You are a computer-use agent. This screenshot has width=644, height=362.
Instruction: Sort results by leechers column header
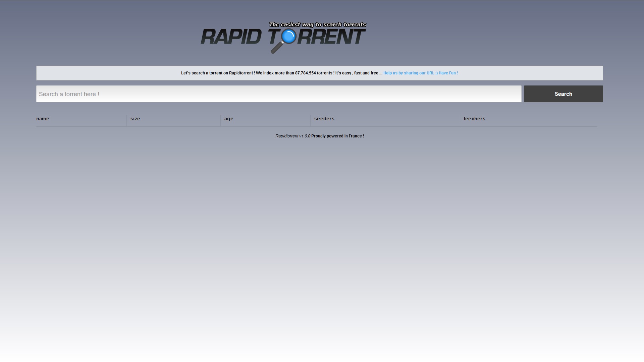coord(474,119)
